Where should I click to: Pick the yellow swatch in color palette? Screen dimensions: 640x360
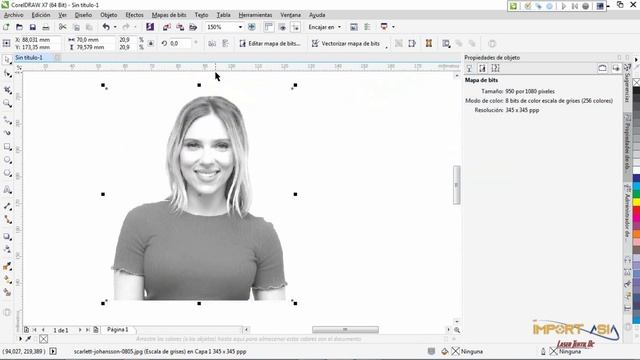636,202
